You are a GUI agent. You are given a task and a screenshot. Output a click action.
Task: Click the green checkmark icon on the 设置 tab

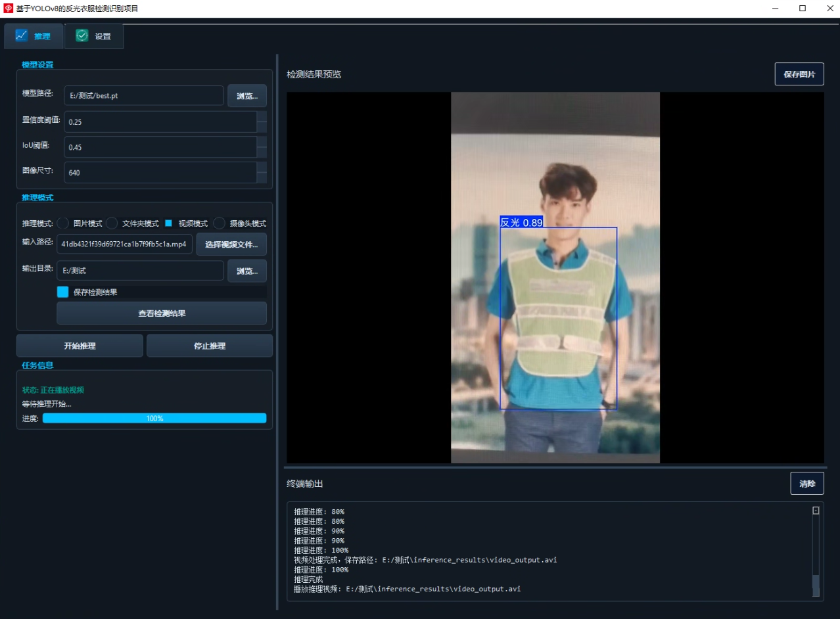82,35
